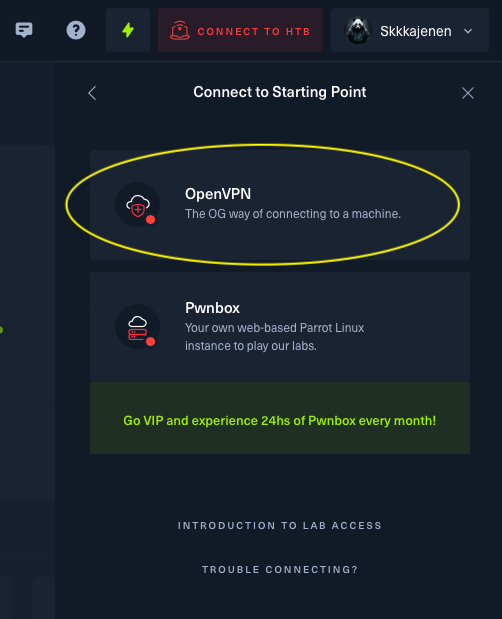502x619 pixels.
Task: Close the Connect to Starting Point panel
Action: (x=468, y=93)
